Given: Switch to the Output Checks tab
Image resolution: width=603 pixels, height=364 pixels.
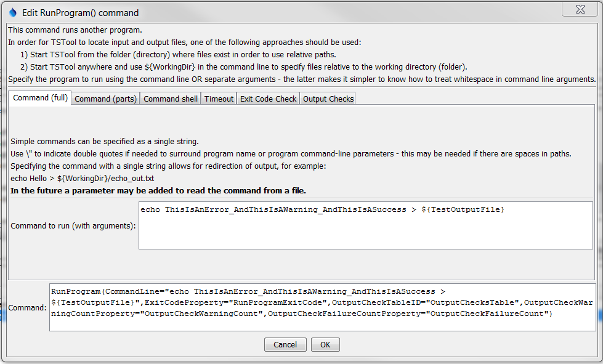Looking at the screenshot, I should coord(328,97).
